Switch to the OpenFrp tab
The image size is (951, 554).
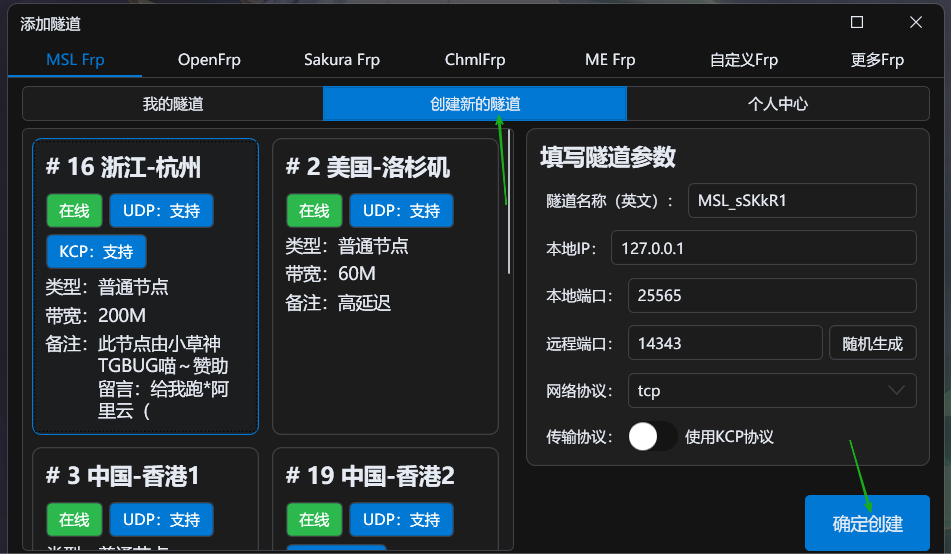pyautogui.click(x=209, y=60)
